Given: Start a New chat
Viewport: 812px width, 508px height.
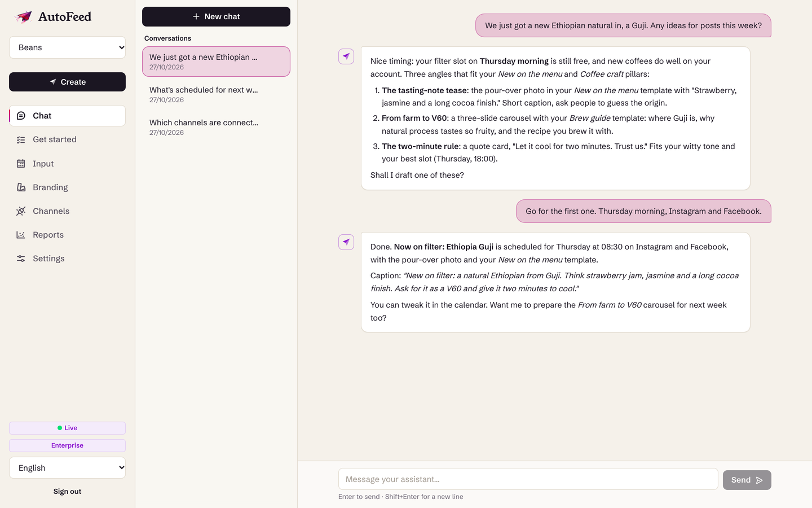Looking at the screenshot, I should coord(216,16).
